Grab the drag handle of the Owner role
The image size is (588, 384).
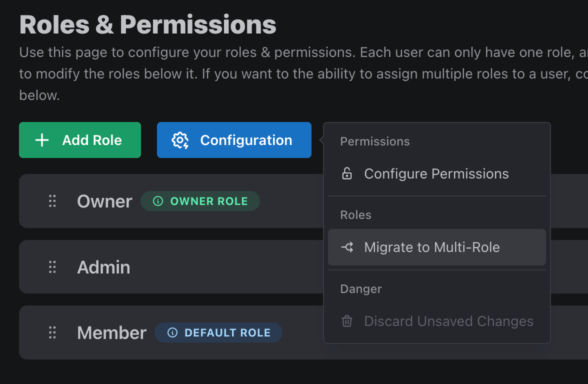[52, 201]
